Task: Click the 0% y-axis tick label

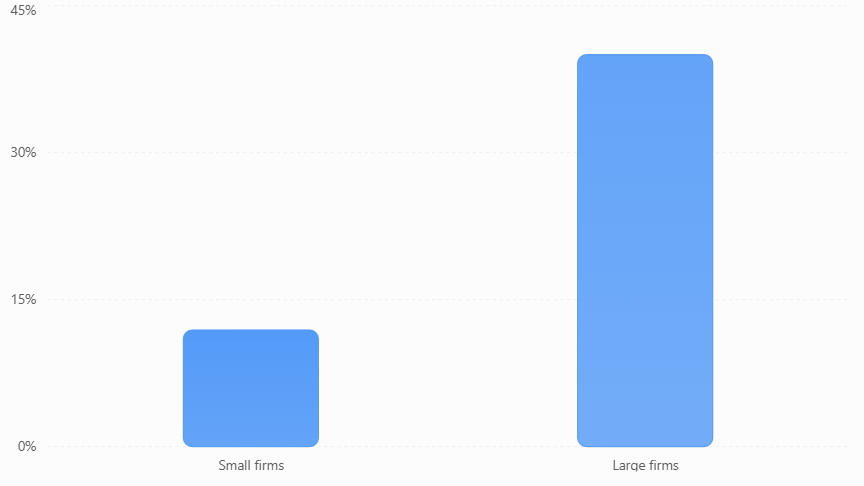Action: click(27, 446)
